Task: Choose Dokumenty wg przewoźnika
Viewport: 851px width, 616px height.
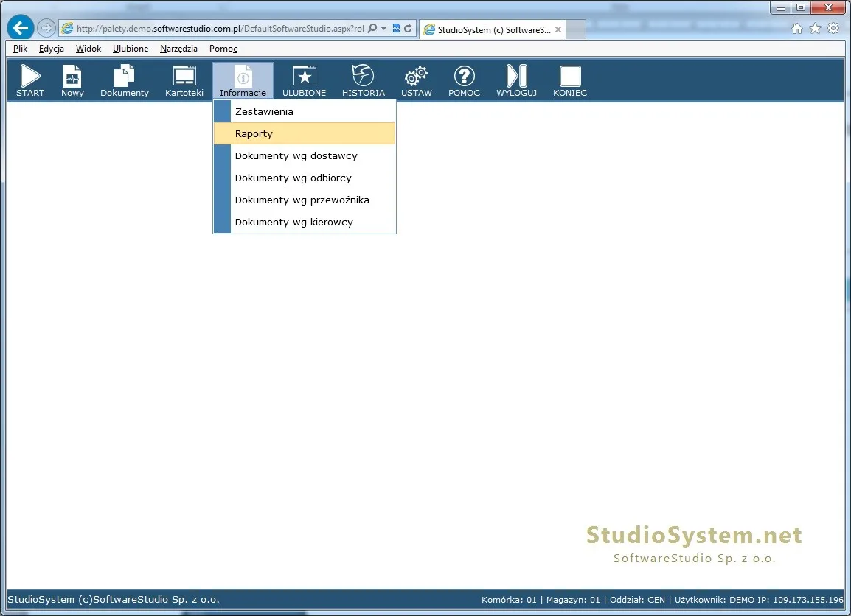Action: pos(305,200)
